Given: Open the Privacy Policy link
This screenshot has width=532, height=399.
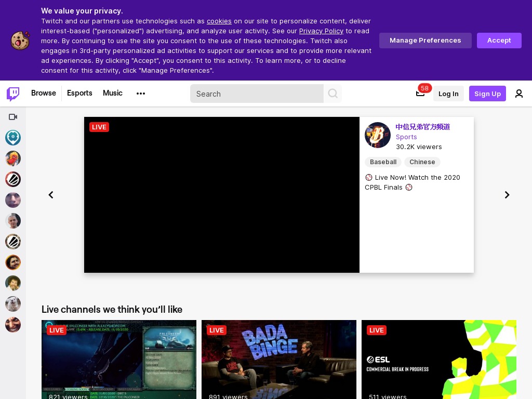Looking at the screenshot, I should pos(321,31).
